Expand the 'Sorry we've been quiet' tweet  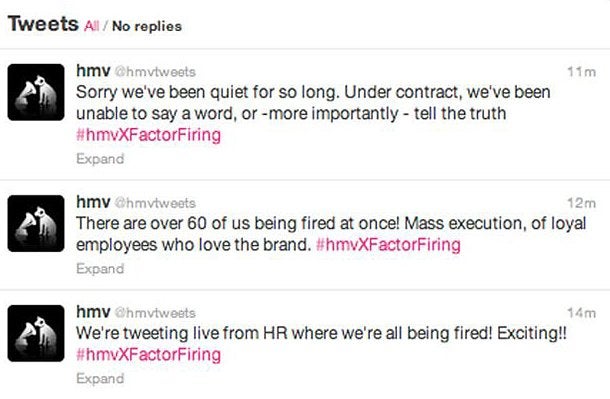[x=100, y=159]
